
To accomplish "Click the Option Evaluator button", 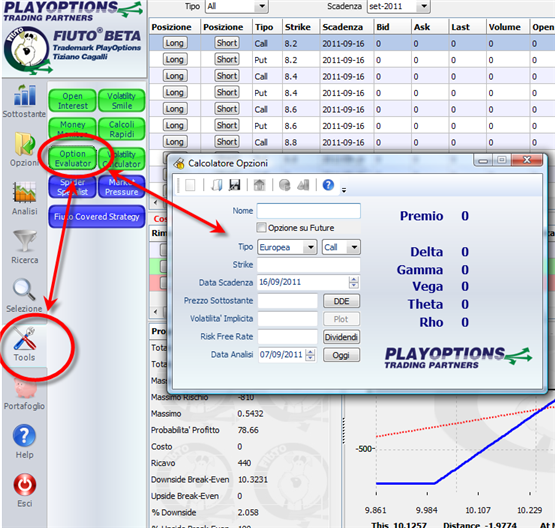I will [73, 159].
